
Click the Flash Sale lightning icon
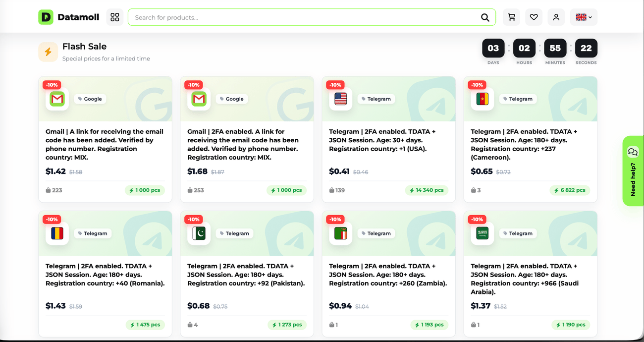[48, 52]
